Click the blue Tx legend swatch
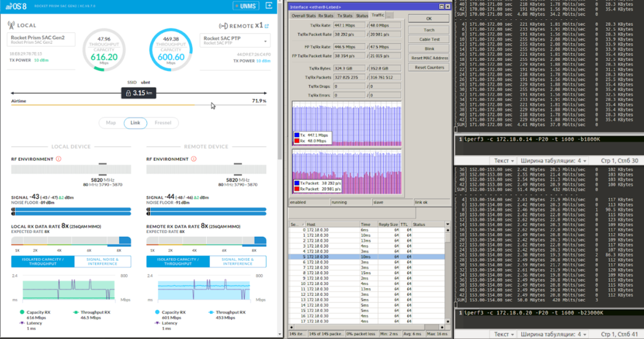The height and width of the screenshot is (339, 644). 296,135
